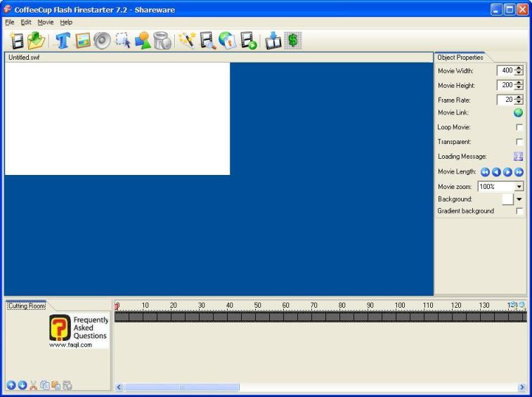Click the New Movie filmstrip icon
The width and height of the screenshot is (532, 397).
coord(17,41)
